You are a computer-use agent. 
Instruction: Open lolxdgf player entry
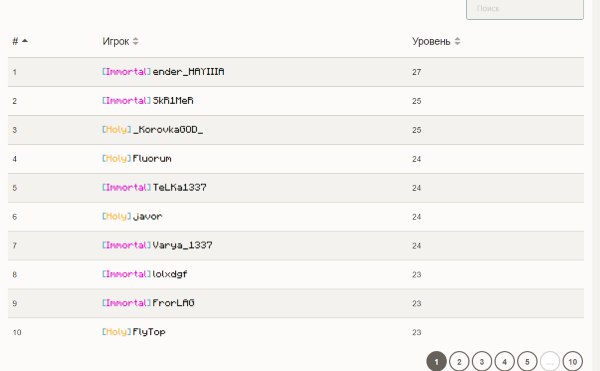pyautogui.click(x=170, y=274)
